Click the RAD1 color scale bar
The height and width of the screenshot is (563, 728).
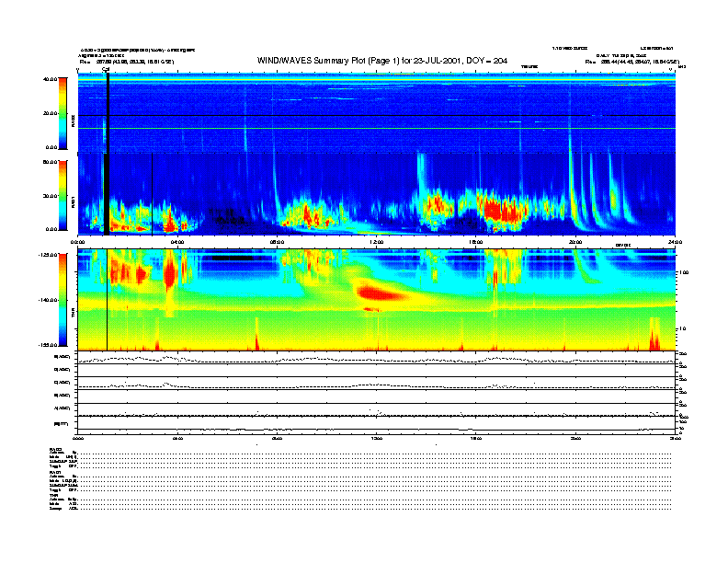(63, 195)
